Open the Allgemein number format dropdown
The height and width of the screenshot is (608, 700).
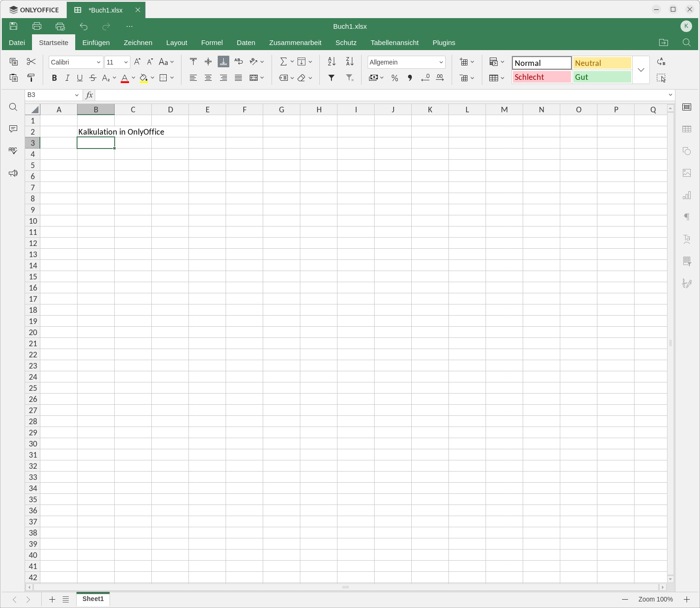(x=406, y=62)
